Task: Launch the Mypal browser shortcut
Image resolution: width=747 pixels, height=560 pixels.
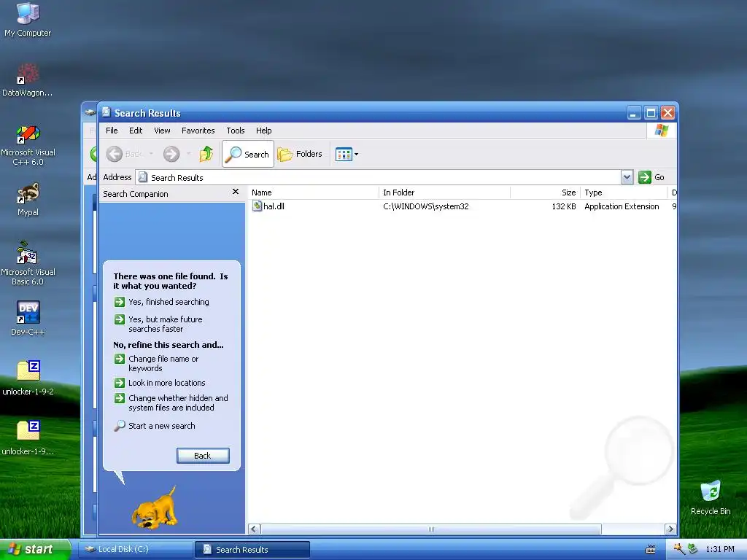Action: 28,200
